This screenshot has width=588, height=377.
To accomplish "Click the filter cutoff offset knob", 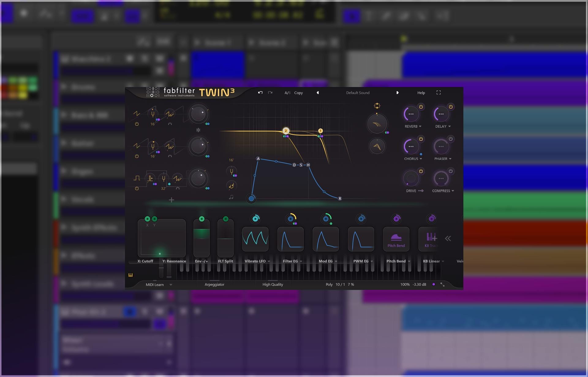I will [377, 124].
